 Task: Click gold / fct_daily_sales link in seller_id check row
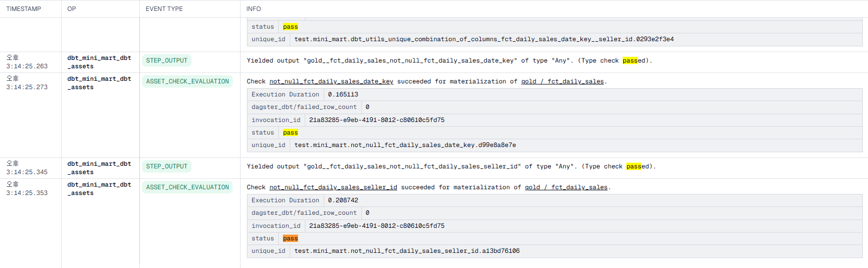pos(566,187)
